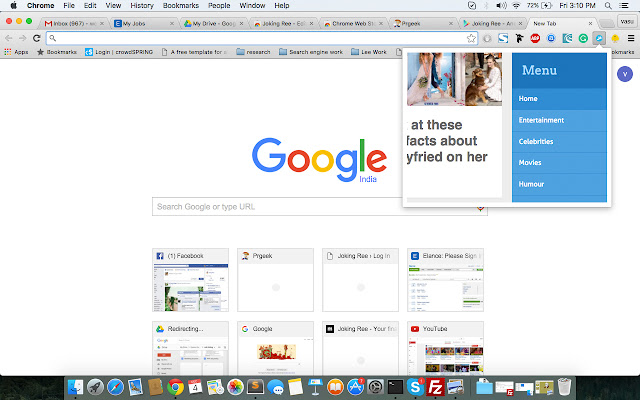Open the Bookmarks menu
Viewport: 640px width, 400px height.
180,5
